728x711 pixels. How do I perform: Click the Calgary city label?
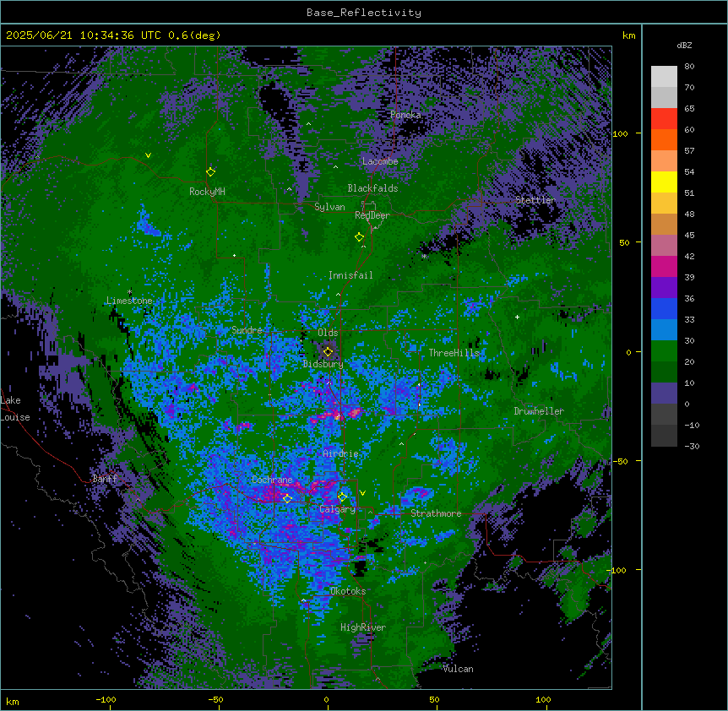click(338, 509)
